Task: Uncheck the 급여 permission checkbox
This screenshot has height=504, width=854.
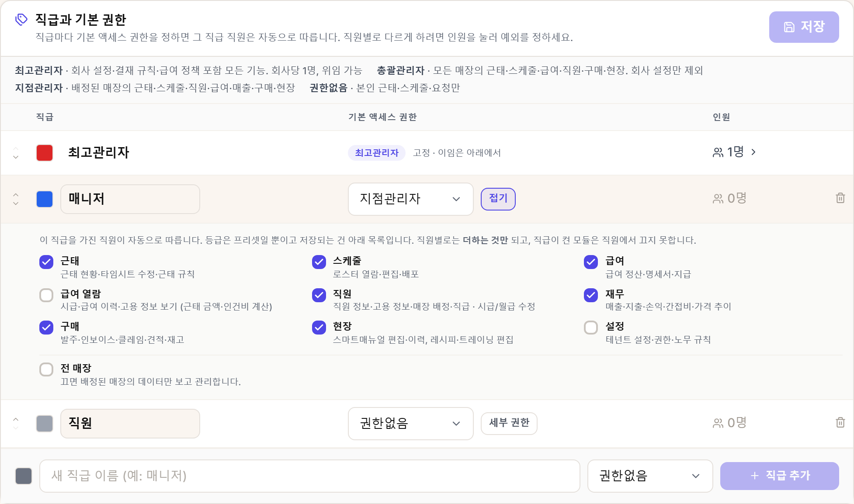Action: click(591, 262)
